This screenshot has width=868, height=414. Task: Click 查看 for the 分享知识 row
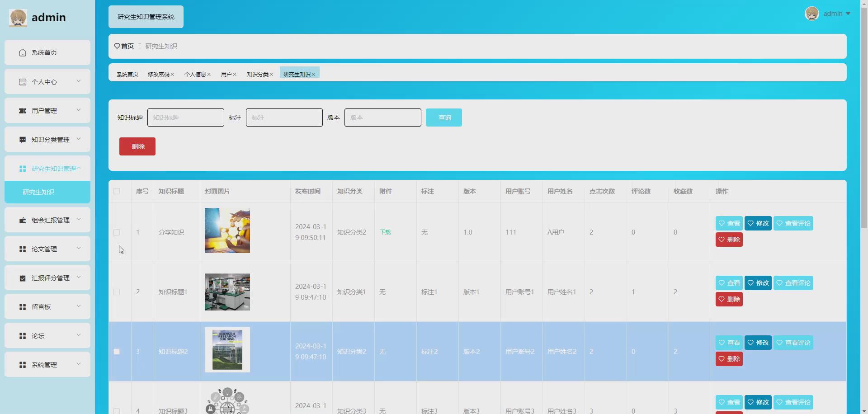[x=729, y=223]
